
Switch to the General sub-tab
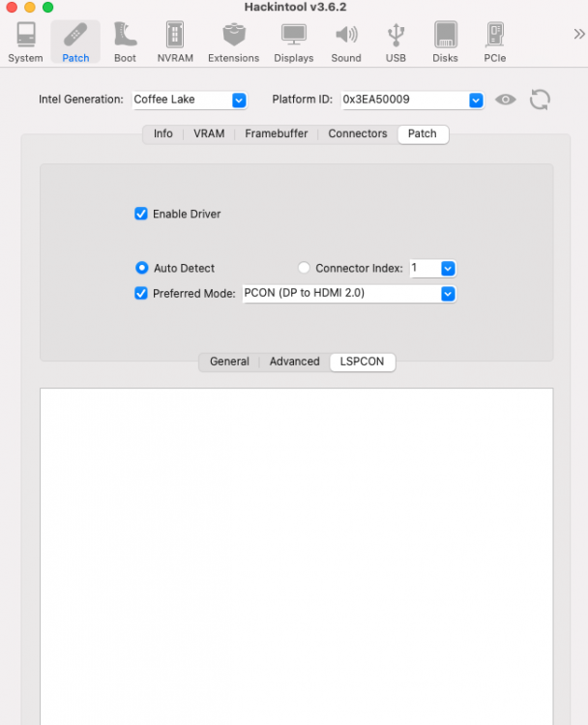229,362
